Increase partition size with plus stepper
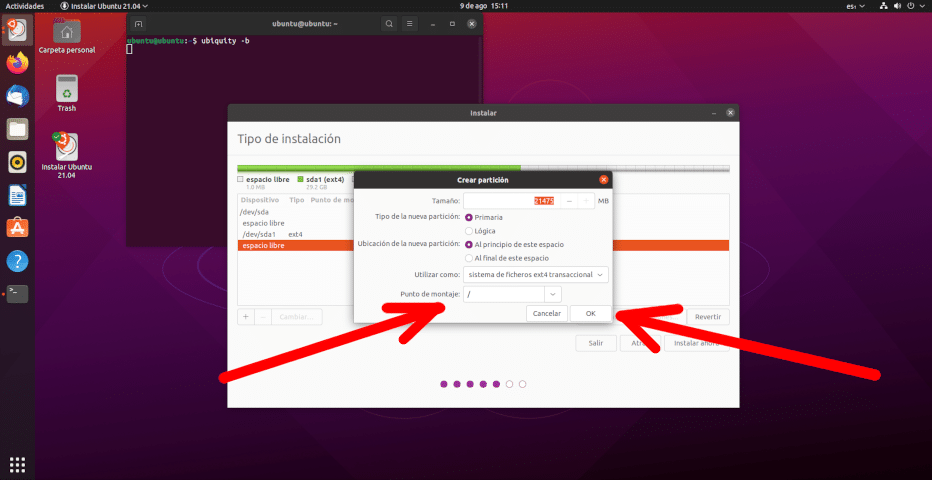Screen dimensions: 932x480 coord(586,201)
